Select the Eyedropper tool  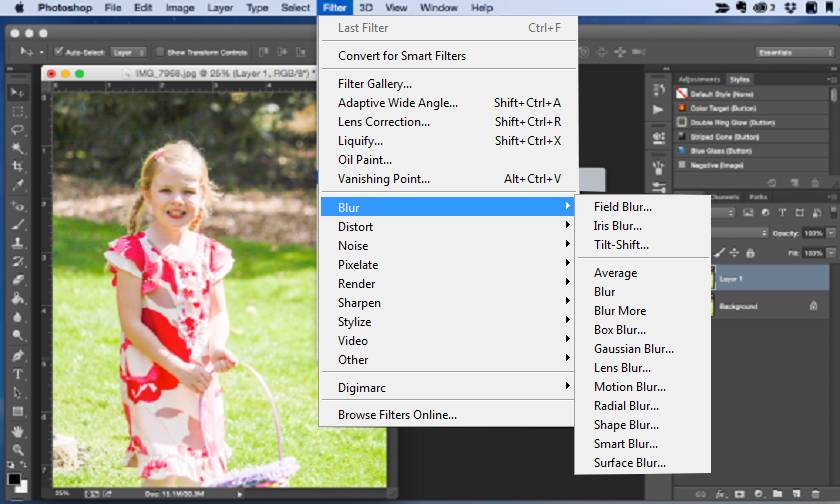coord(17,185)
